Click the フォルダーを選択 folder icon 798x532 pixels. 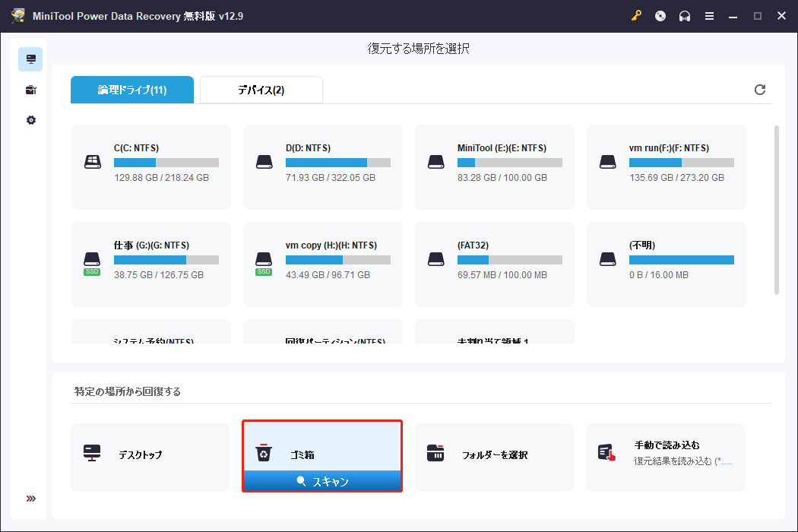[435, 453]
